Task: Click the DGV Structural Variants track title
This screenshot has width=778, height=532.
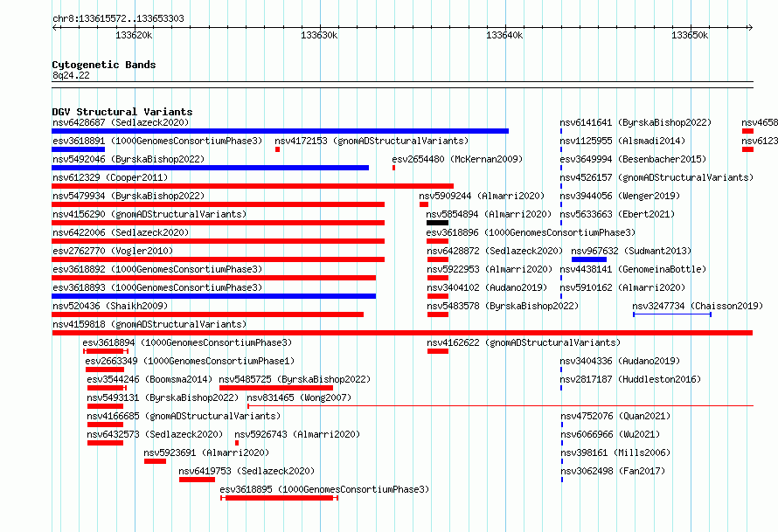Action: tap(122, 112)
